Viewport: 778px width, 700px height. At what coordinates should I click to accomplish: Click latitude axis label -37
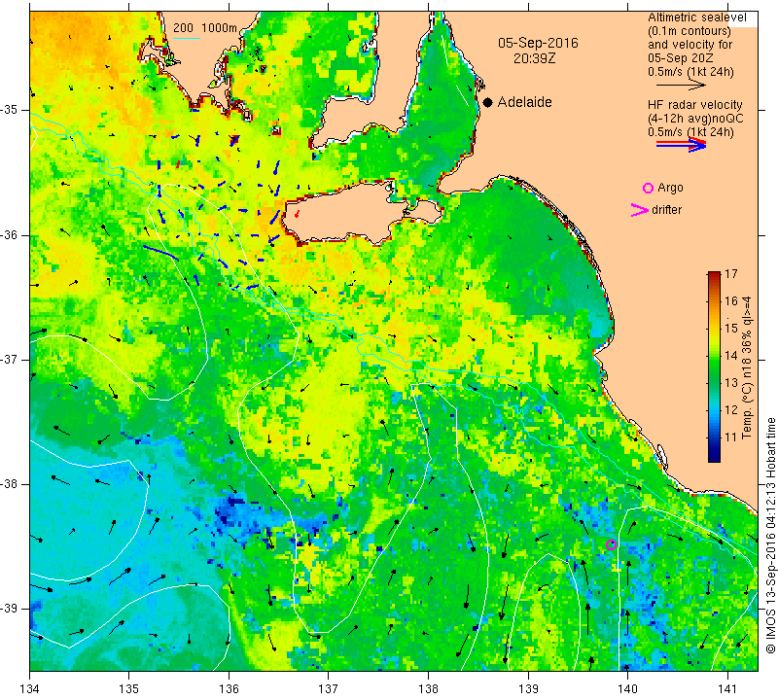[x=10, y=359]
